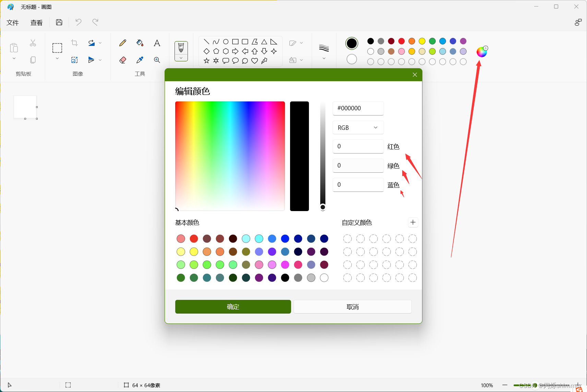Click the 确定 button

click(x=233, y=307)
